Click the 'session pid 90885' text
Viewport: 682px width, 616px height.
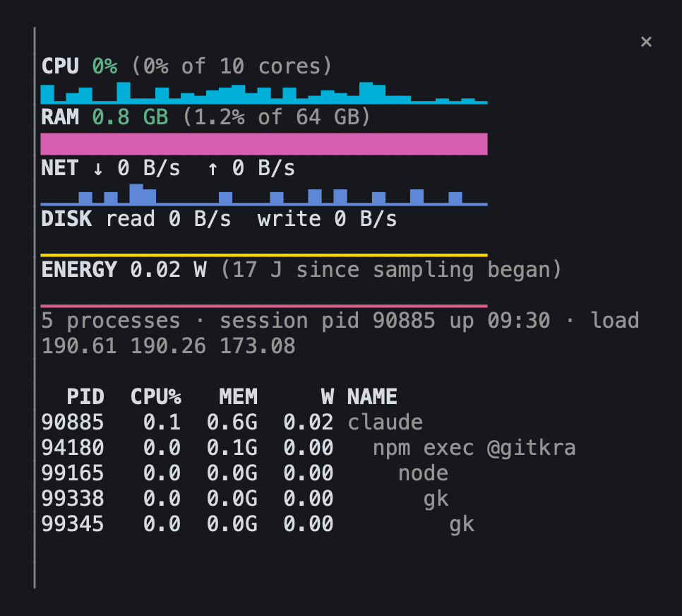pyautogui.click(x=327, y=321)
